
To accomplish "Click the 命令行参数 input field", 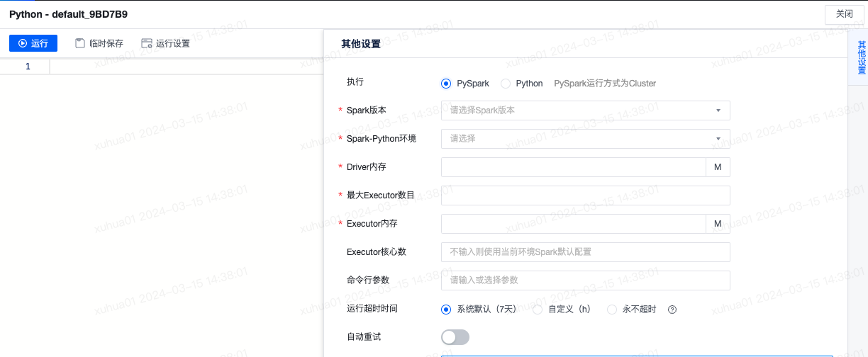I will point(586,280).
